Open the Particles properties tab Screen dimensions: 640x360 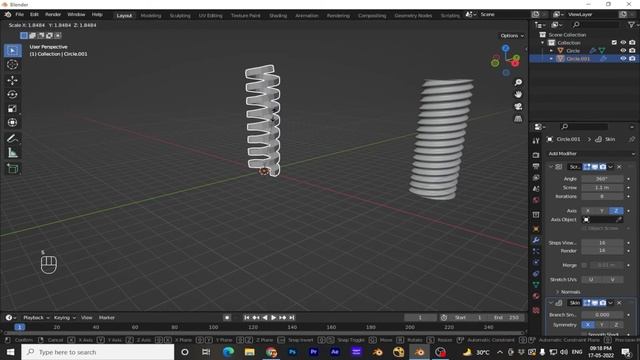click(x=536, y=251)
